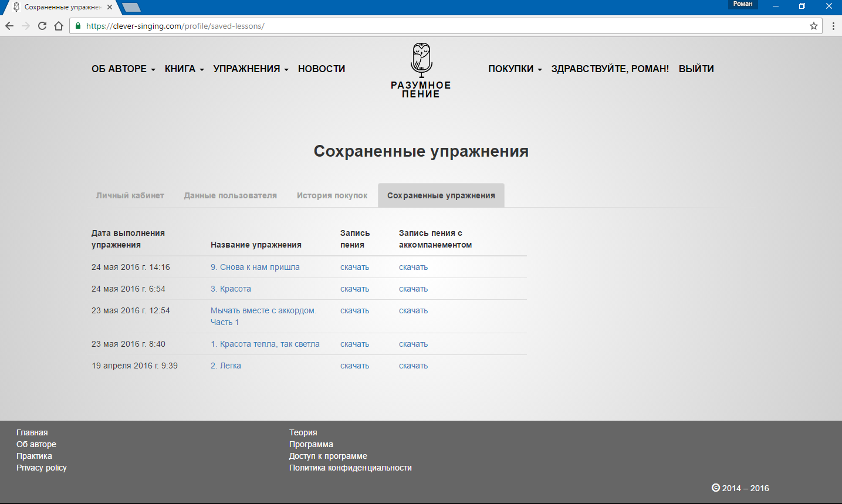
Task: Download singing recording for Мычать вместе с аккордом
Action: click(x=355, y=310)
